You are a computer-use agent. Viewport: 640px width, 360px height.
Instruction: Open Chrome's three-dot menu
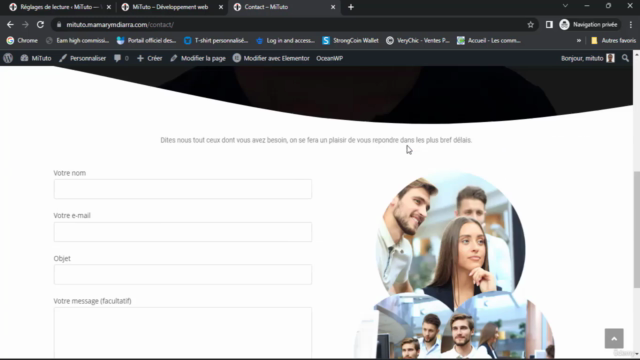(631, 24)
